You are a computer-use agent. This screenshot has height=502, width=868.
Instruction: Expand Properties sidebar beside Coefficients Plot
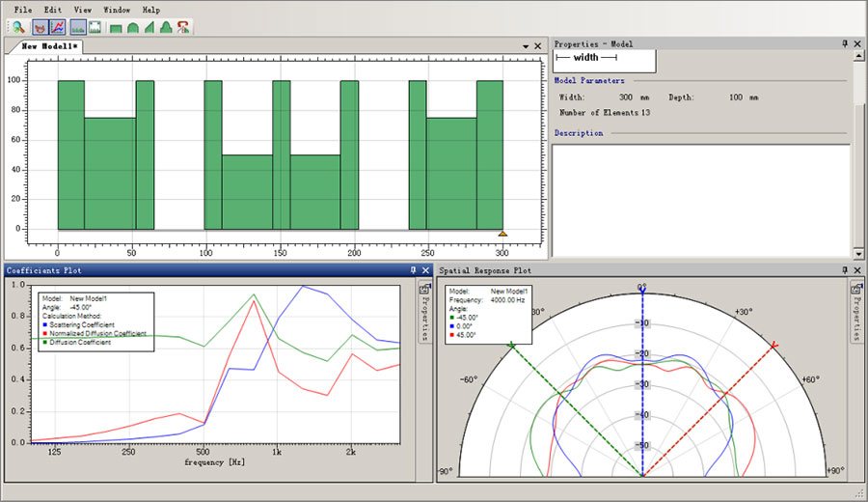(424, 312)
